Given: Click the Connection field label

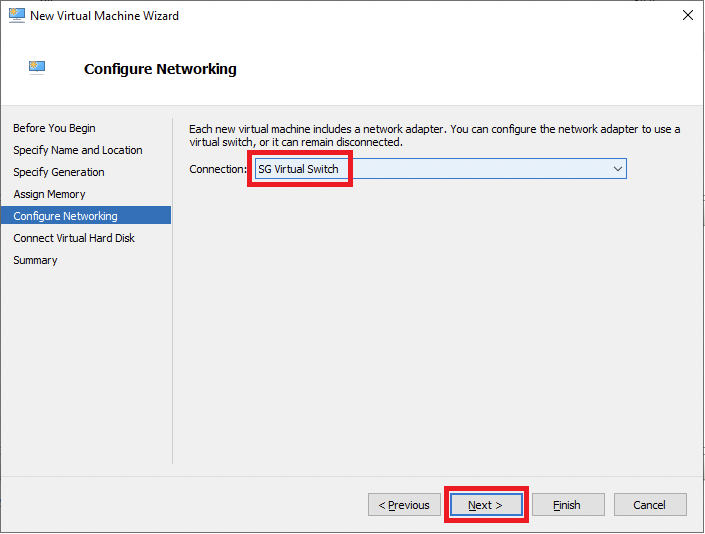Looking at the screenshot, I should 217,169.
